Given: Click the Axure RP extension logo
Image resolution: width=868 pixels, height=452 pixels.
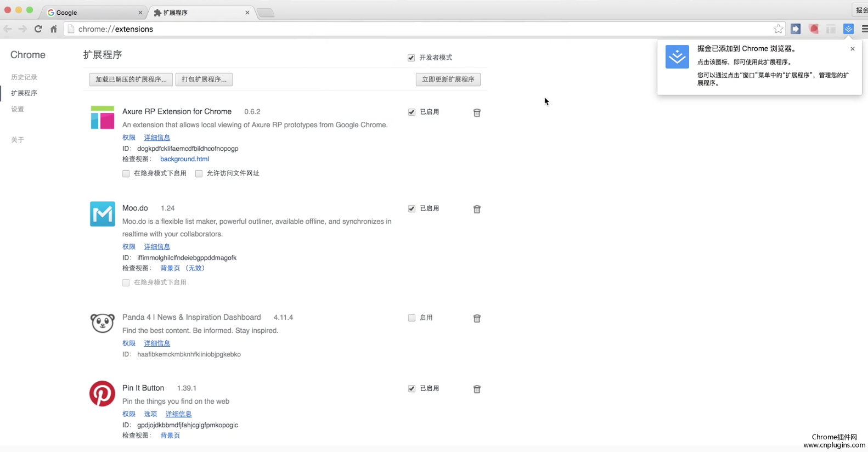Looking at the screenshot, I should (x=103, y=117).
